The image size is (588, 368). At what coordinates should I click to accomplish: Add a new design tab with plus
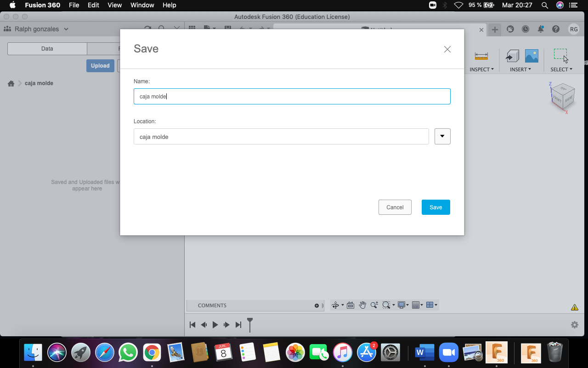pos(495,29)
